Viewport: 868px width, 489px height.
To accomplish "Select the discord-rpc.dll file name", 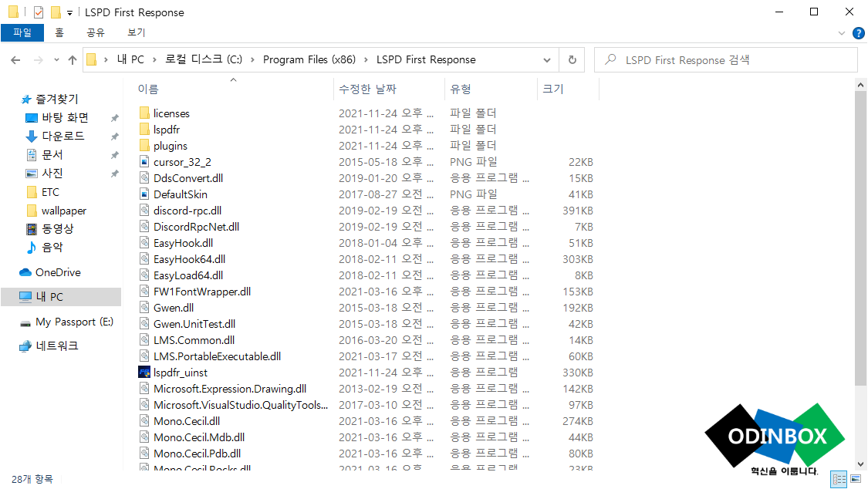I will (x=187, y=211).
